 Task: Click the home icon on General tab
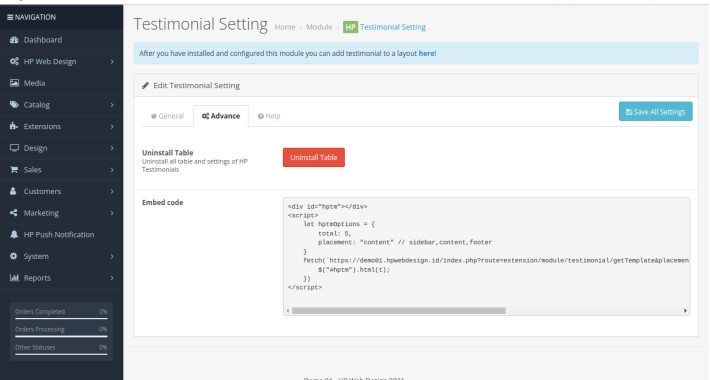pyautogui.click(x=154, y=116)
